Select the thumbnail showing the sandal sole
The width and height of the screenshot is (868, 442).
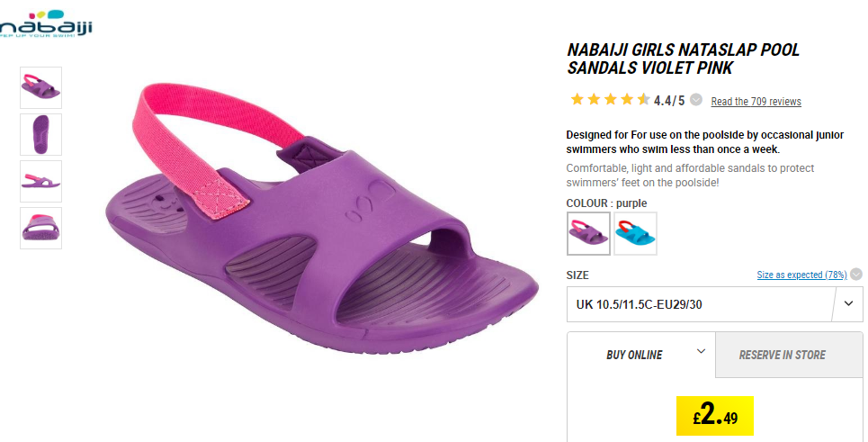tap(41, 135)
